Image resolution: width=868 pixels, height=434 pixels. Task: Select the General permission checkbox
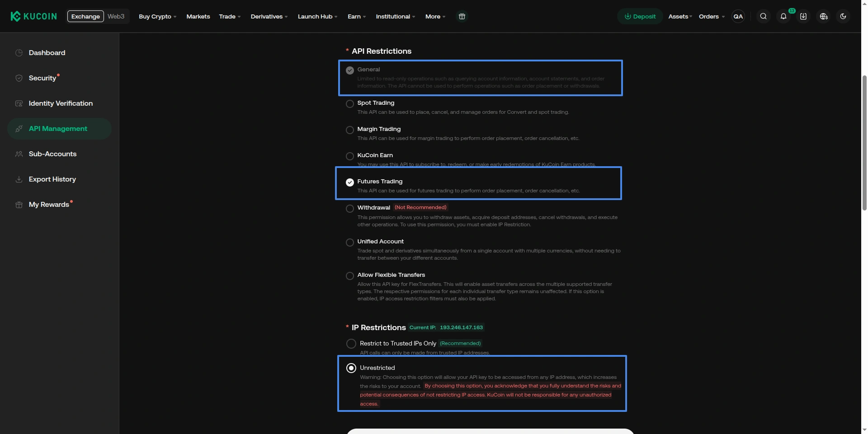[x=350, y=70]
